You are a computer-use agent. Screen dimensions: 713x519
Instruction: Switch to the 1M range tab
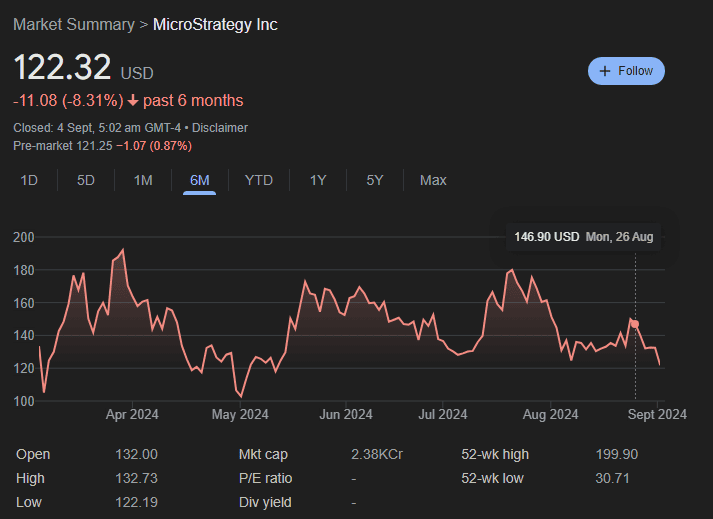click(143, 180)
